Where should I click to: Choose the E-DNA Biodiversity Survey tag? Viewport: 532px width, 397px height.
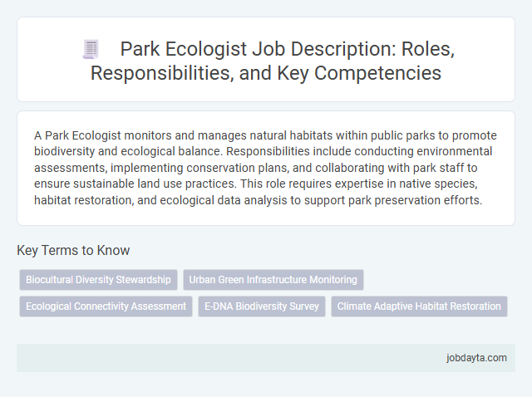point(262,306)
